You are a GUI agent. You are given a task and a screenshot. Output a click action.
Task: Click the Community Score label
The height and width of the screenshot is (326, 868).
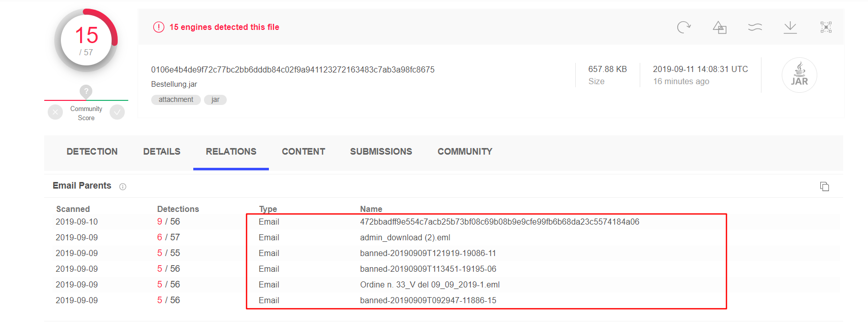click(x=86, y=113)
